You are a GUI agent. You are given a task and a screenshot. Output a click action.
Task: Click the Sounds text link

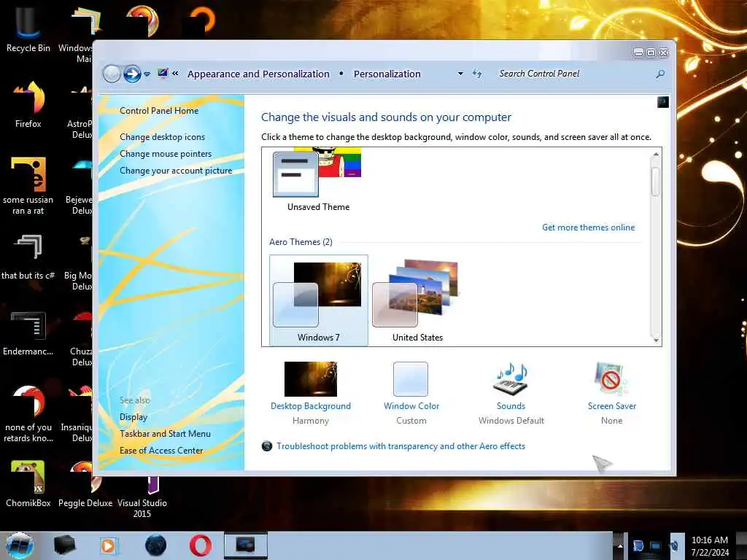(x=511, y=405)
